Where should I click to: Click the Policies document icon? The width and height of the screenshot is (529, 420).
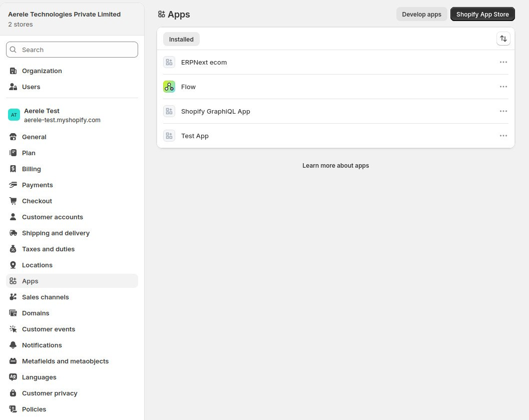pyautogui.click(x=13, y=409)
